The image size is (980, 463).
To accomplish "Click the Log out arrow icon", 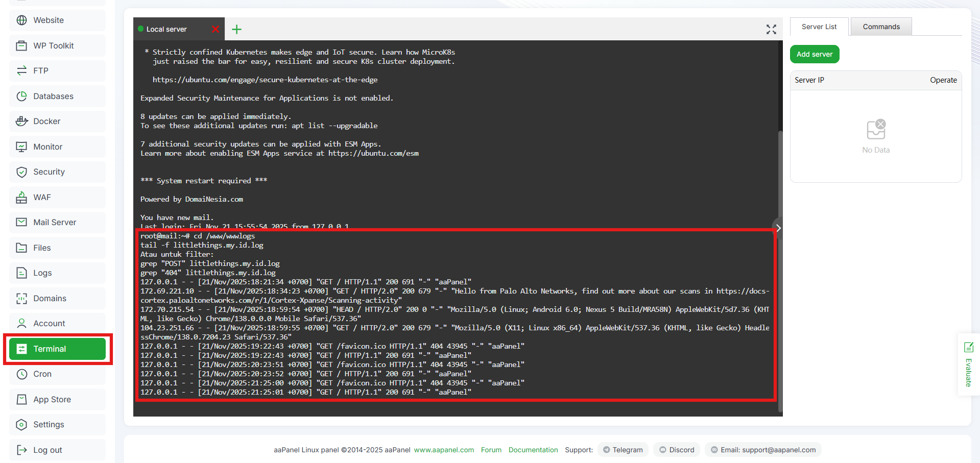I will tap(21, 450).
